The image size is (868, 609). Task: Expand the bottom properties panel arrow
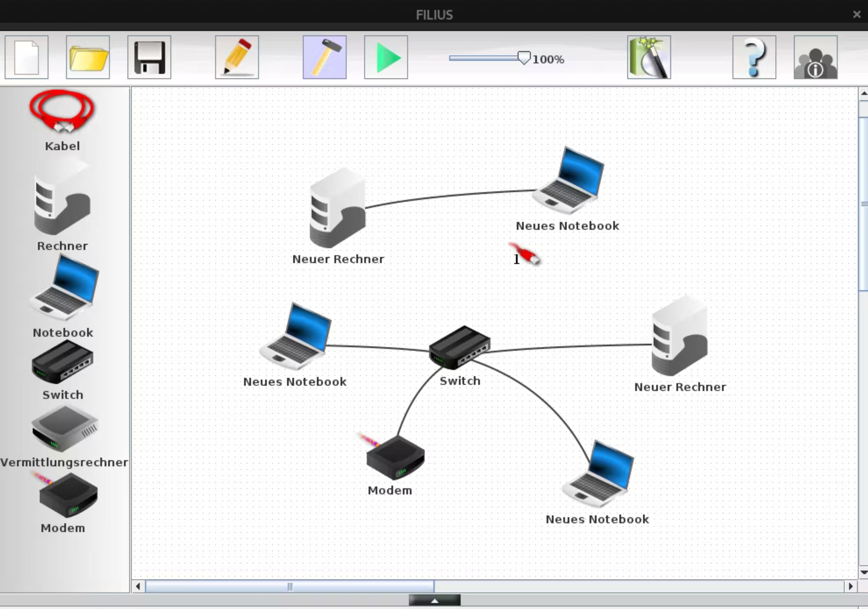pos(435,600)
